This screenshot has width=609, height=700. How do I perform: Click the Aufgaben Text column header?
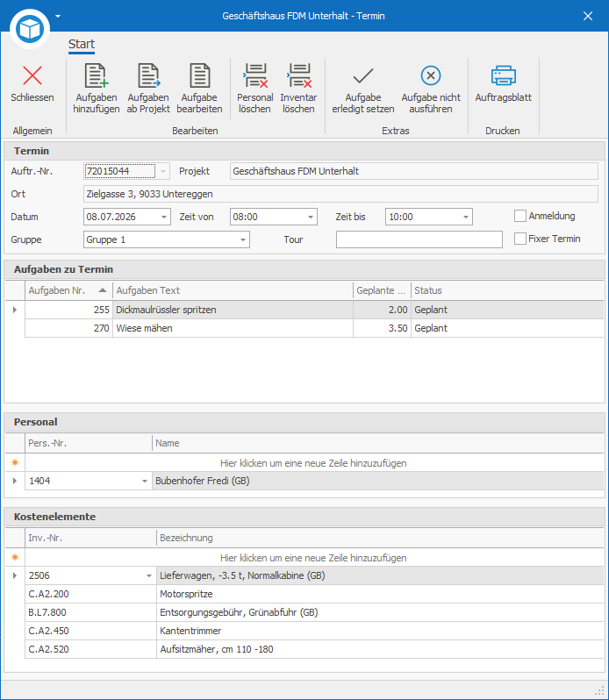[x=233, y=290]
